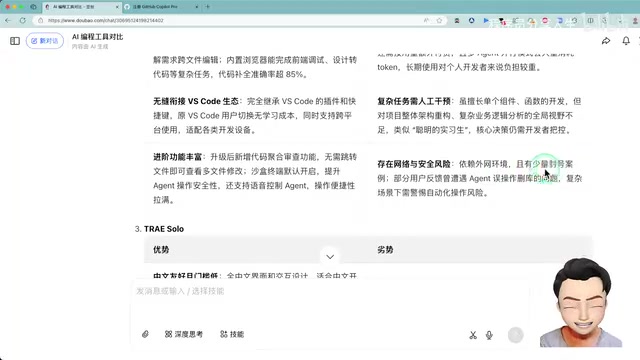The width and height of the screenshot is (640, 360).
Task: Click the 复杂任务需人工干预 heading
Action: point(414,101)
